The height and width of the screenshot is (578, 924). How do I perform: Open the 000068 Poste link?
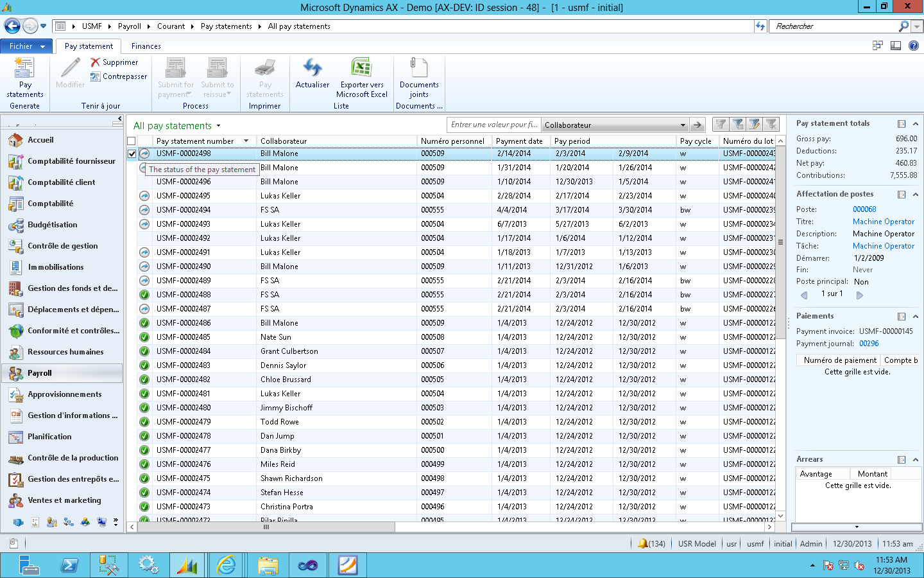864,209
